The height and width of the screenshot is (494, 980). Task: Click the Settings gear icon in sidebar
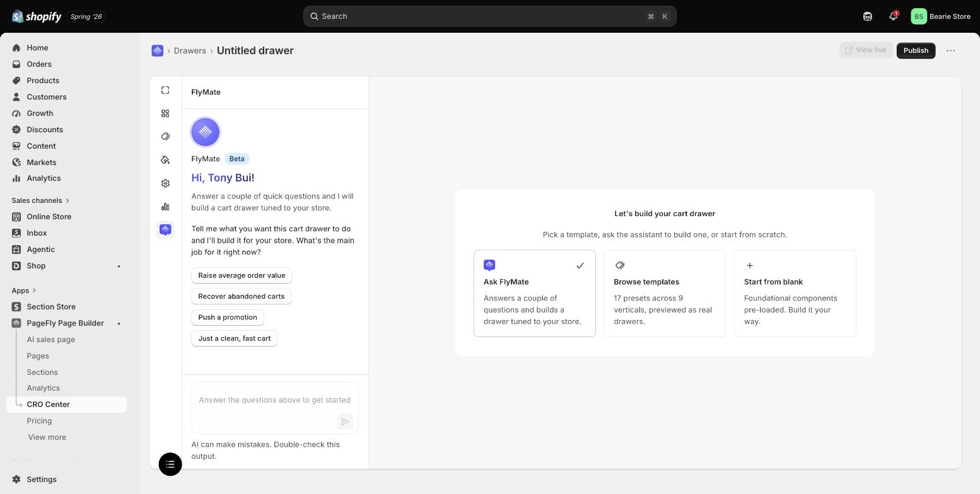pyautogui.click(x=16, y=480)
